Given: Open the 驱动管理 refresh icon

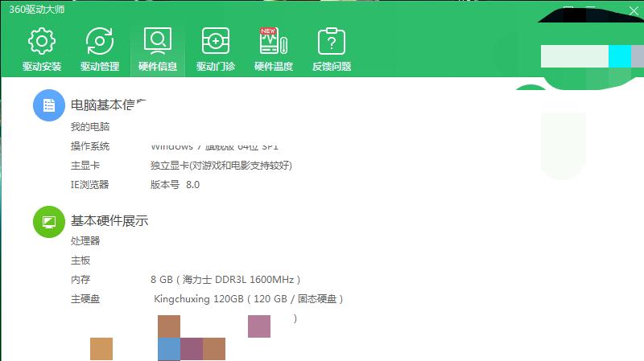Looking at the screenshot, I should click(x=100, y=42).
